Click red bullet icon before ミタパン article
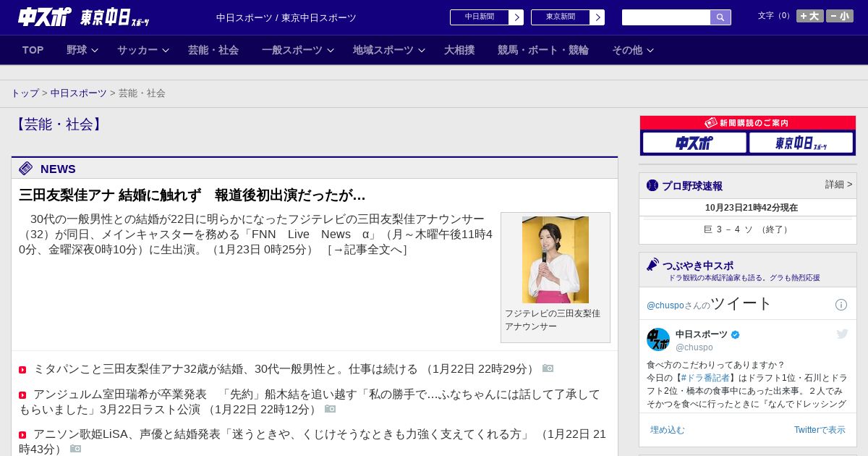This screenshot has height=456, width=868. point(22,370)
